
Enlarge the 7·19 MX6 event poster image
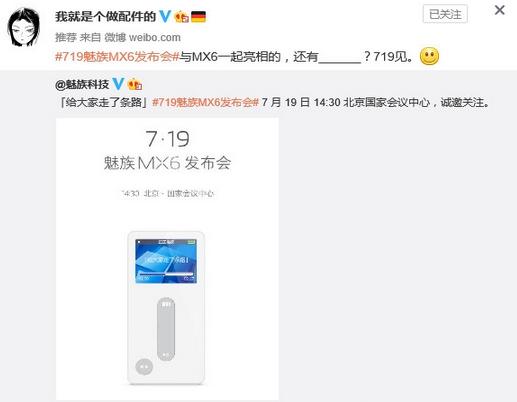[167, 259]
